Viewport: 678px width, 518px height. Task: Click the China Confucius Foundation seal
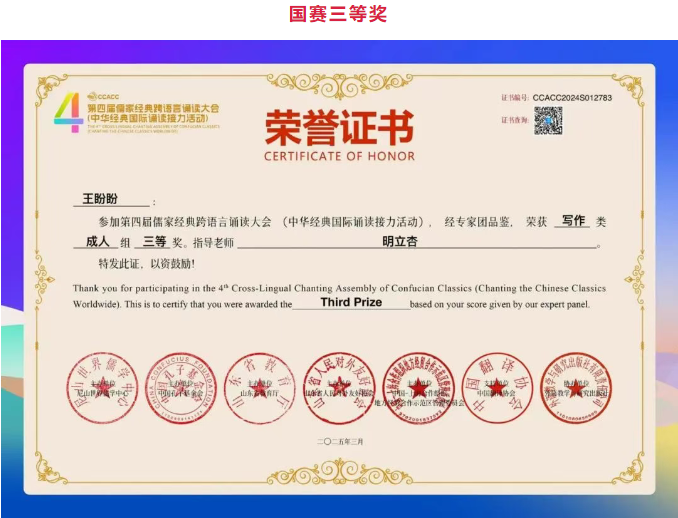click(x=181, y=388)
